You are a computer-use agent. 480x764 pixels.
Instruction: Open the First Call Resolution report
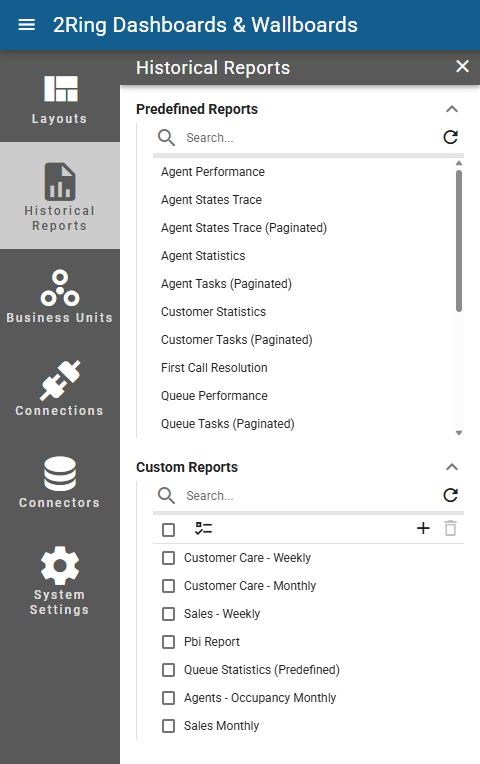214,368
